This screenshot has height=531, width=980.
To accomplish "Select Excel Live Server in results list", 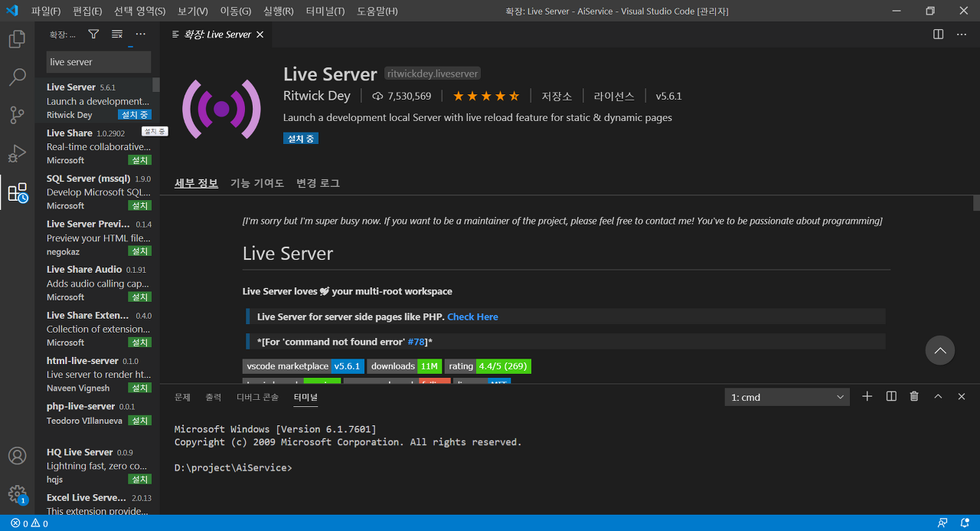I will coord(97,504).
